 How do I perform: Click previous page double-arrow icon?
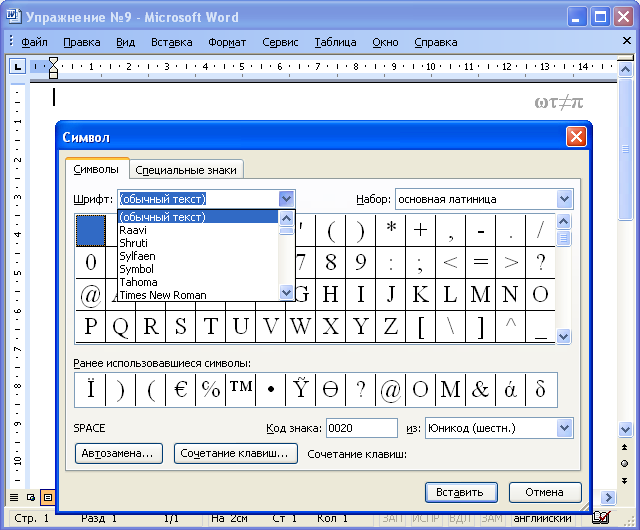(x=624, y=448)
